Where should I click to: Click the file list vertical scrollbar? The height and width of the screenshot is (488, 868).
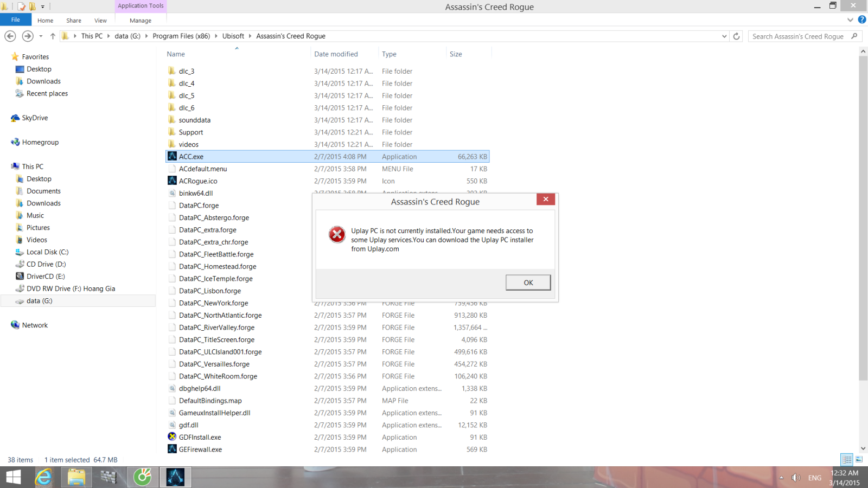click(863, 218)
